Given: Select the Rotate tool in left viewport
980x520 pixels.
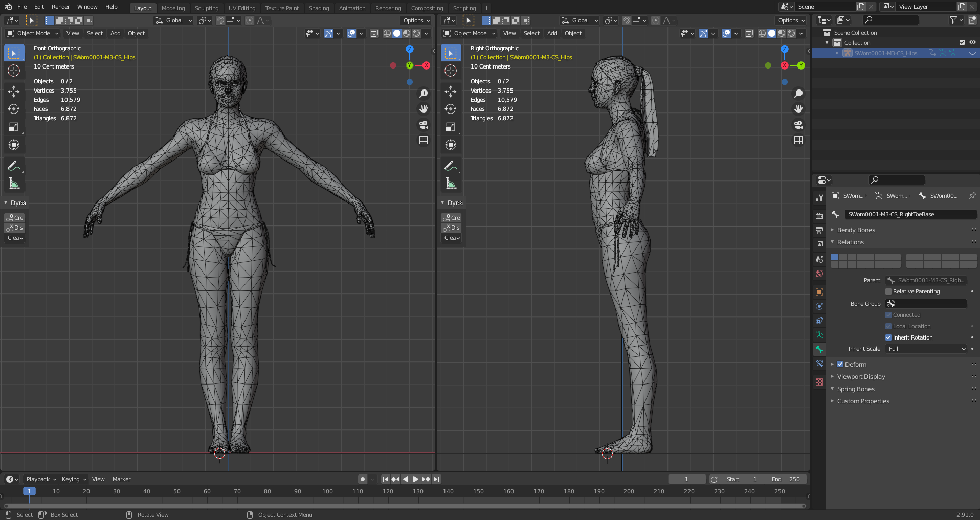Looking at the screenshot, I should point(14,109).
